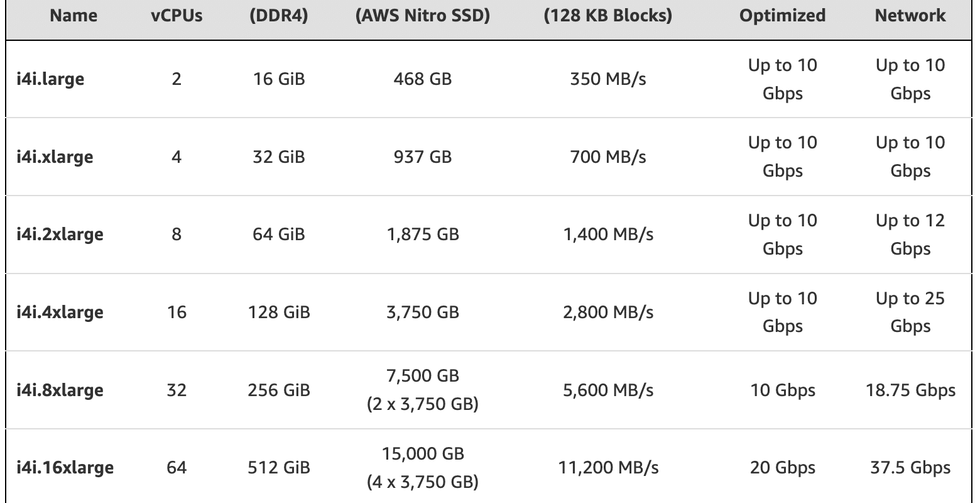Click the 20 Gbps optimized cell
Screen dimensions: 980x503
[x=783, y=468]
